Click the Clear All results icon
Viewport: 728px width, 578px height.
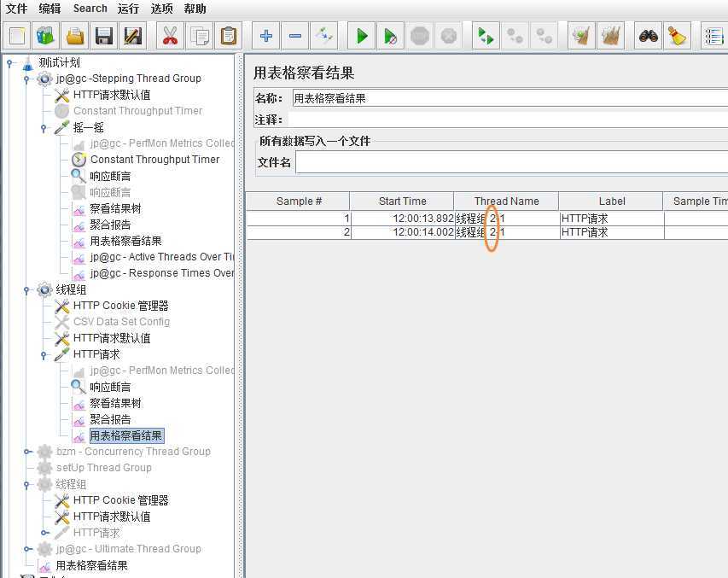coord(611,36)
